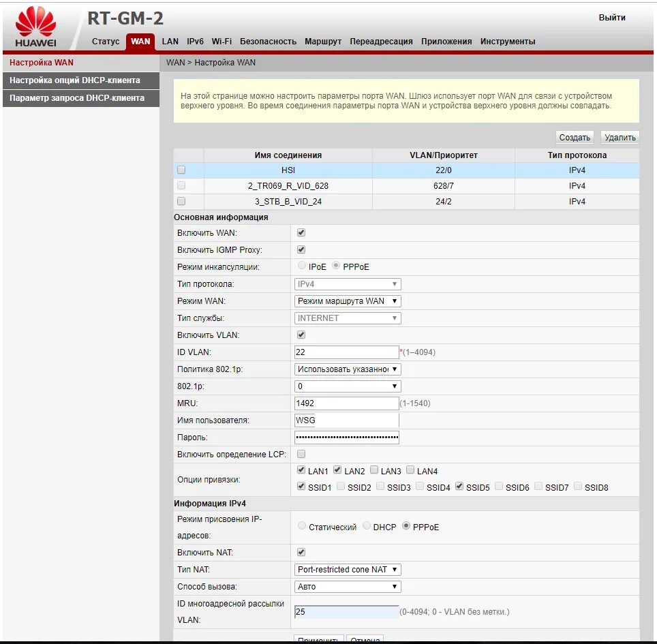Open the Способ вызова dropdown

click(348, 587)
